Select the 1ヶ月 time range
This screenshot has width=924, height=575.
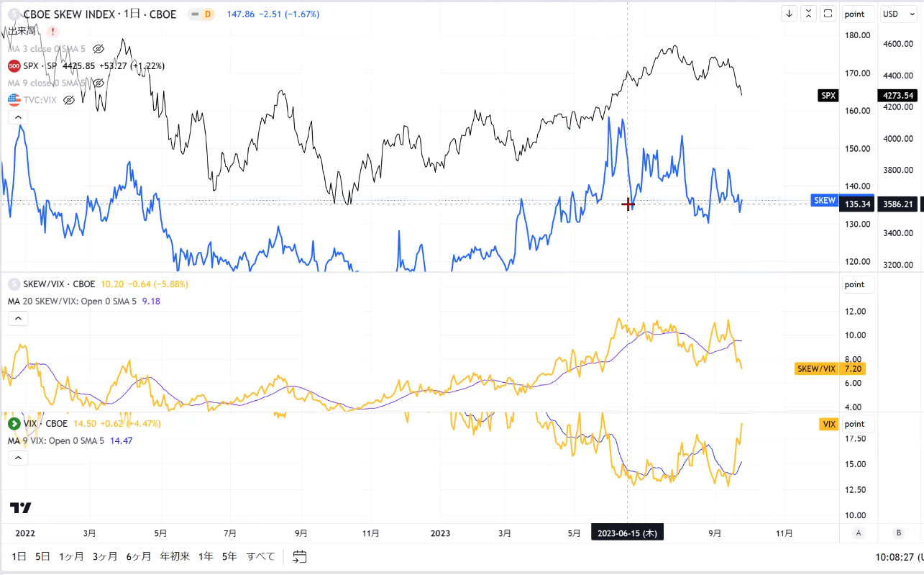pos(71,556)
